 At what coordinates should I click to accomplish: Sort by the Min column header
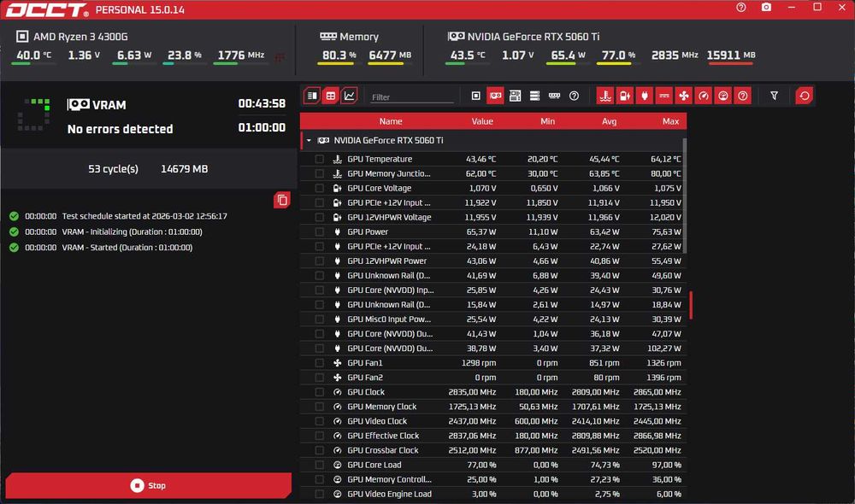click(x=547, y=121)
